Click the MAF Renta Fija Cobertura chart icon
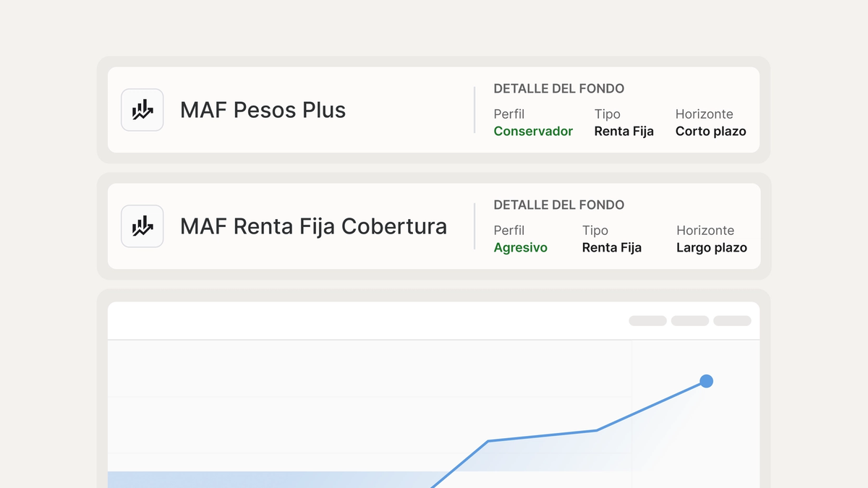Image resolution: width=868 pixels, height=488 pixels. tap(142, 226)
